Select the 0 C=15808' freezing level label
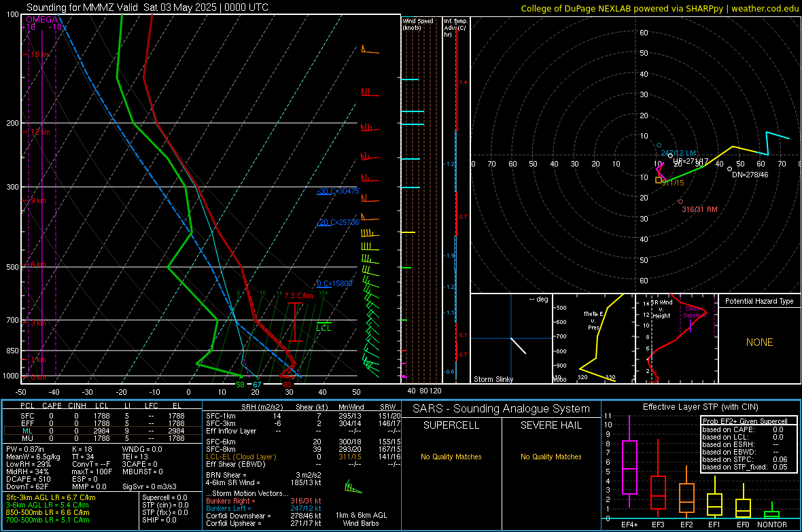 point(334,283)
